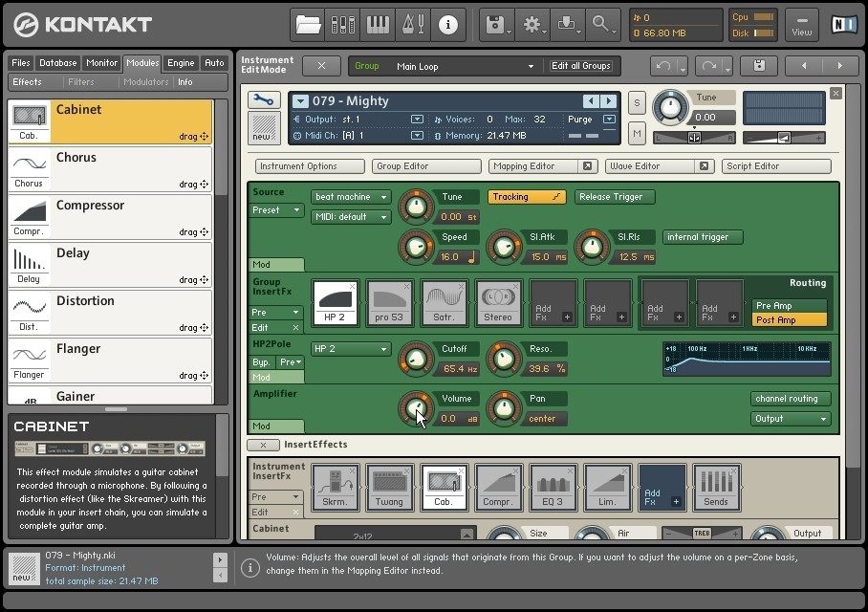Open the file browser folder icon
The image size is (868, 612).
click(x=308, y=24)
